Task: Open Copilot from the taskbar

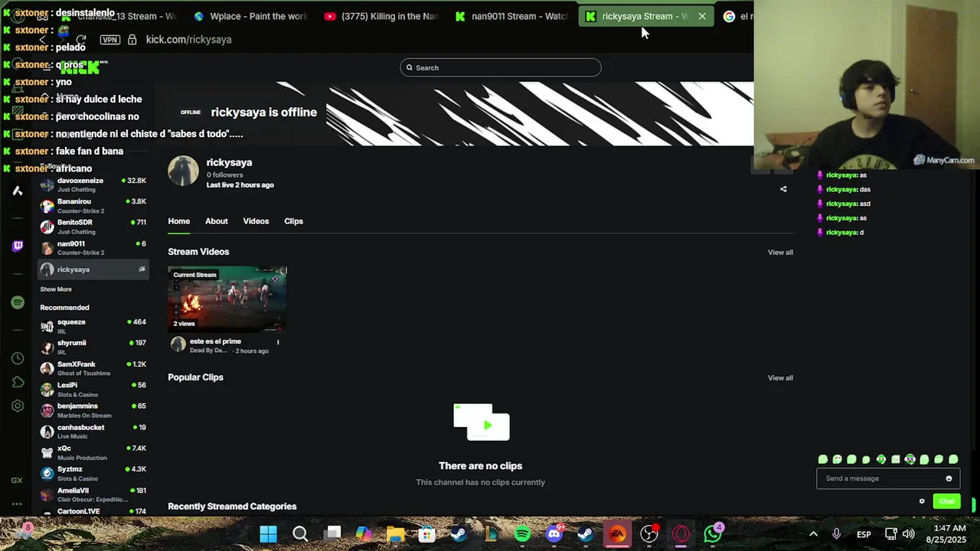Action: click(364, 533)
